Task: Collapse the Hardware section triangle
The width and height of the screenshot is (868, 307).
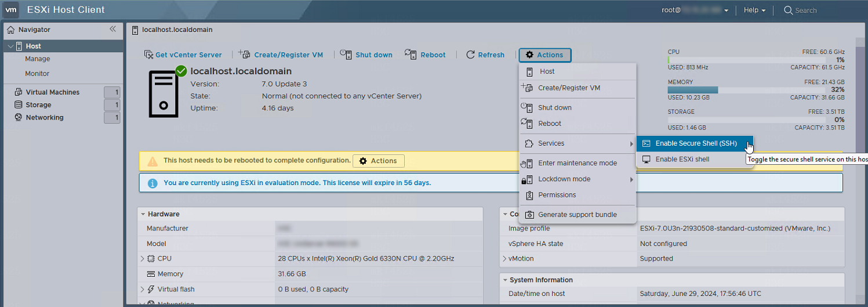Action: (143, 214)
